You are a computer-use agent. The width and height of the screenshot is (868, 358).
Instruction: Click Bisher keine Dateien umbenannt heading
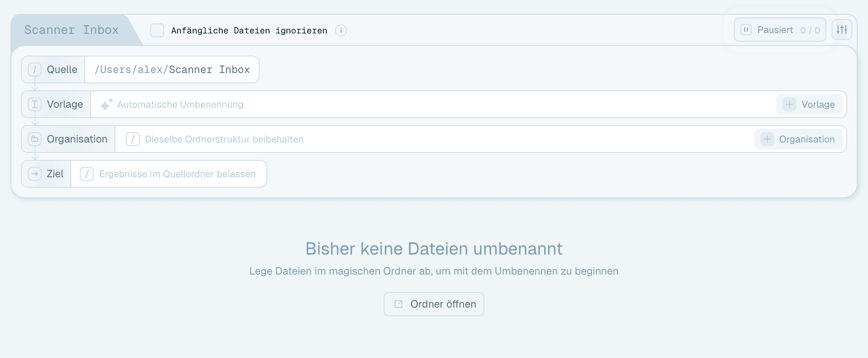pos(434,249)
